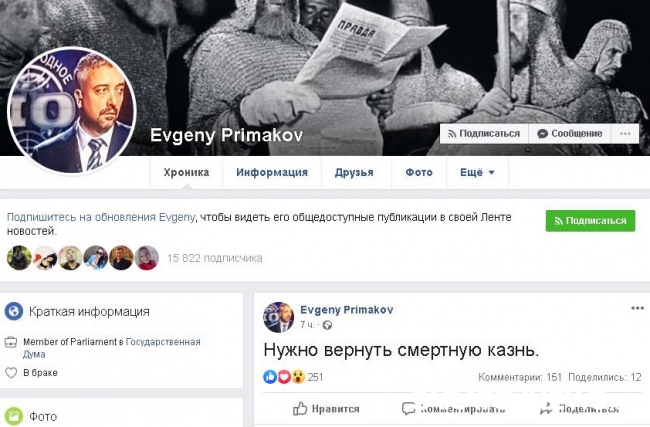Click the heart reaction icon under post
The image size is (650, 427).
(284, 377)
